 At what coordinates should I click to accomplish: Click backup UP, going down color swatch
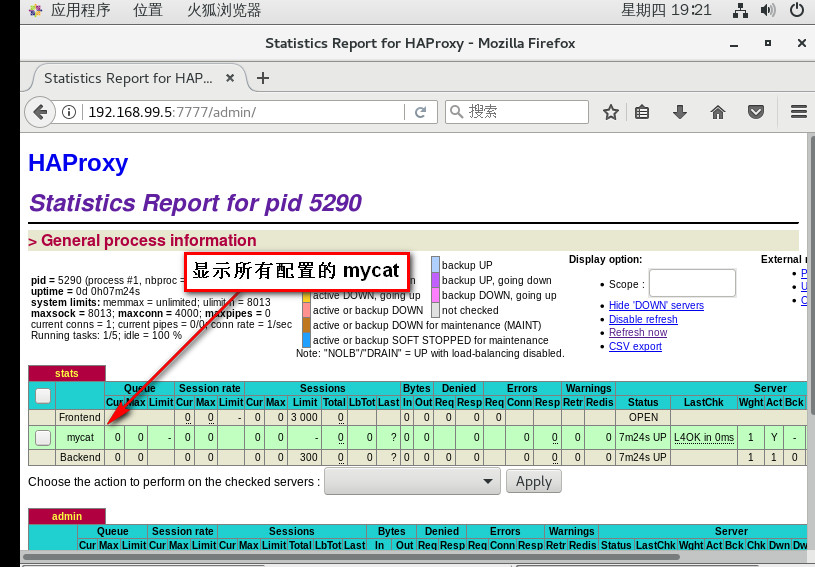436,280
